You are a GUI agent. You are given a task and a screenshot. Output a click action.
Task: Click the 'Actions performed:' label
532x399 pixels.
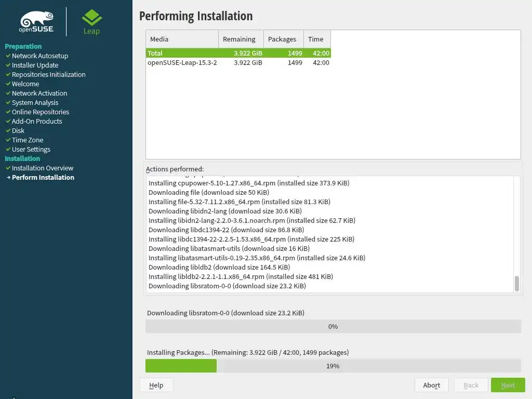[175, 169]
